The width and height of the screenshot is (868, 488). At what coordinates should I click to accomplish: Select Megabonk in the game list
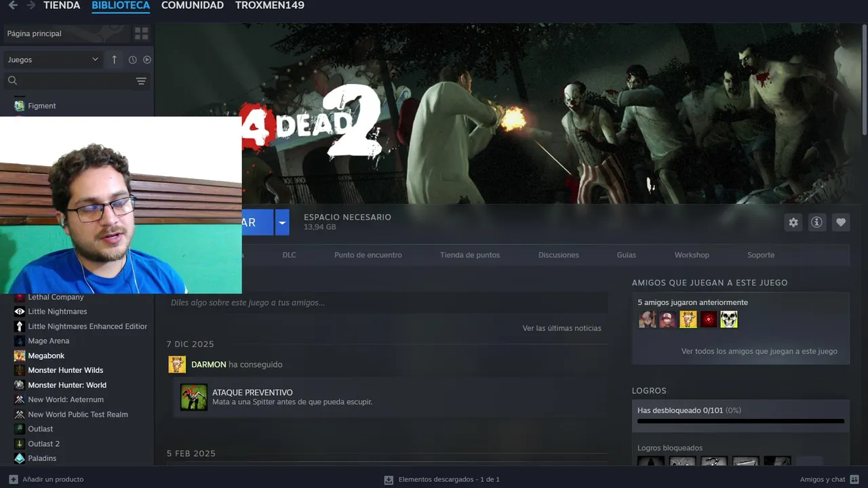pos(46,356)
